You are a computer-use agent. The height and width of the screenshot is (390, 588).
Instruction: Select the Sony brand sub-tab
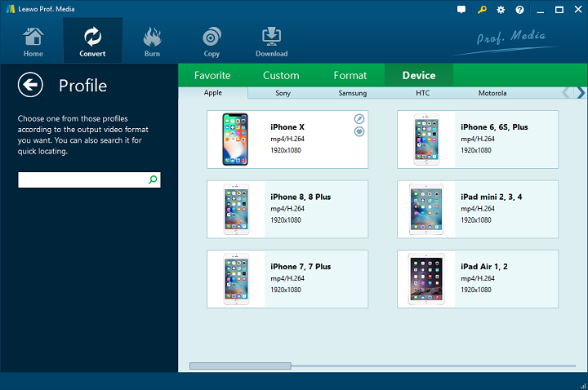(x=283, y=93)
